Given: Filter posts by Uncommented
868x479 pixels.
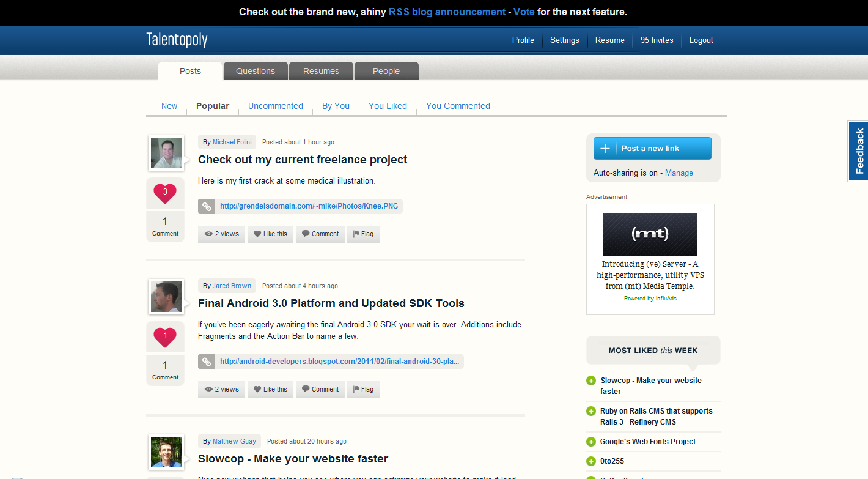Looking at the screenshot, I should click(x=276, y=106).
